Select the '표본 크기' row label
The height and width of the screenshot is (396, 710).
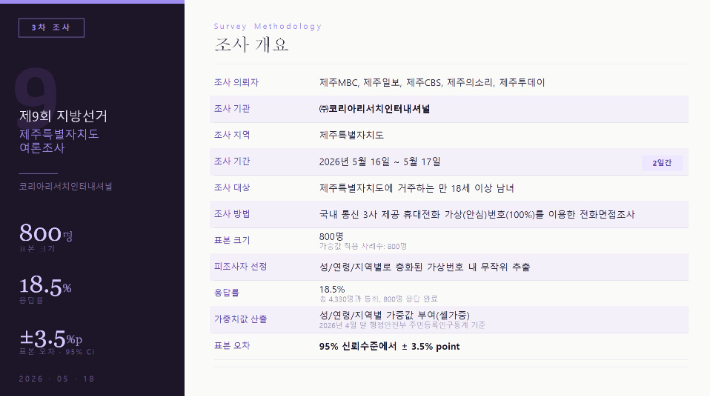pos(232,240)
